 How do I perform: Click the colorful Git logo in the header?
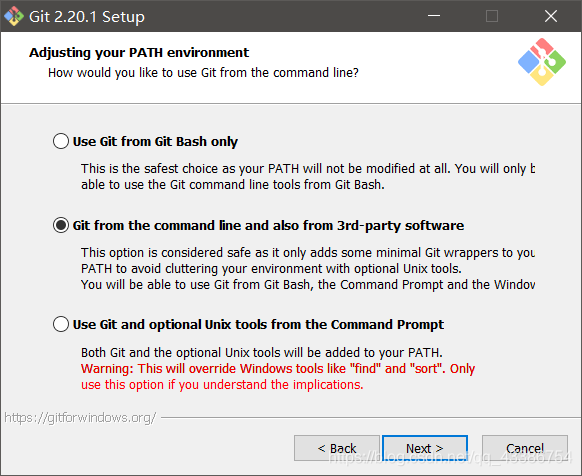tap(542, 62)
